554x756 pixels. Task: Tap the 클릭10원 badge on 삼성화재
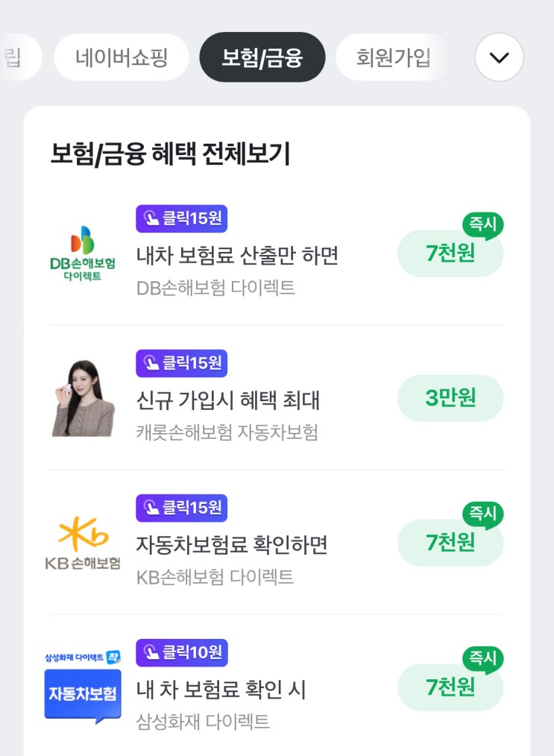(181, 652)
